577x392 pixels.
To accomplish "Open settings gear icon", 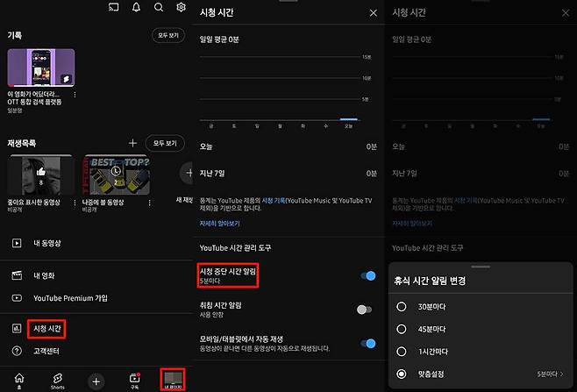I will 181,7.
